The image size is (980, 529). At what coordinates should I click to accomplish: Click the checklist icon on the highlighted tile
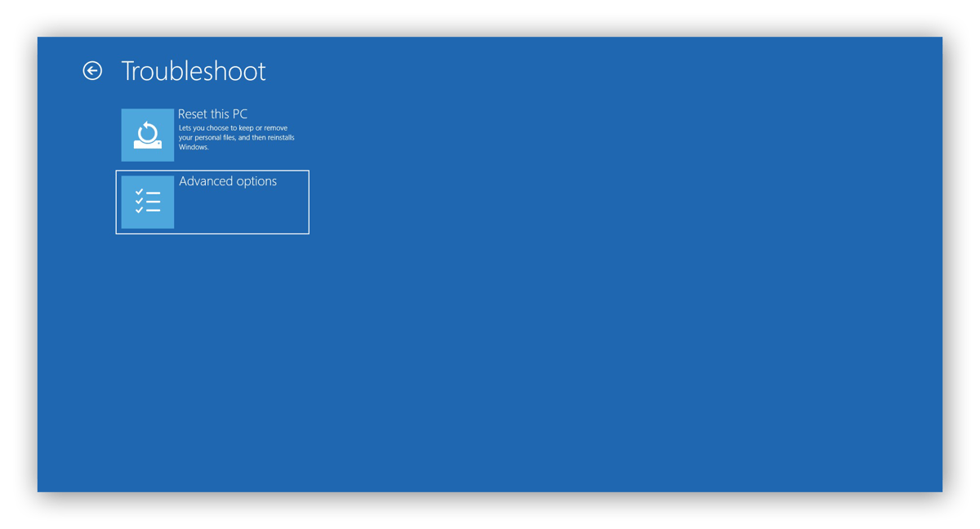(x=148, y=201)
